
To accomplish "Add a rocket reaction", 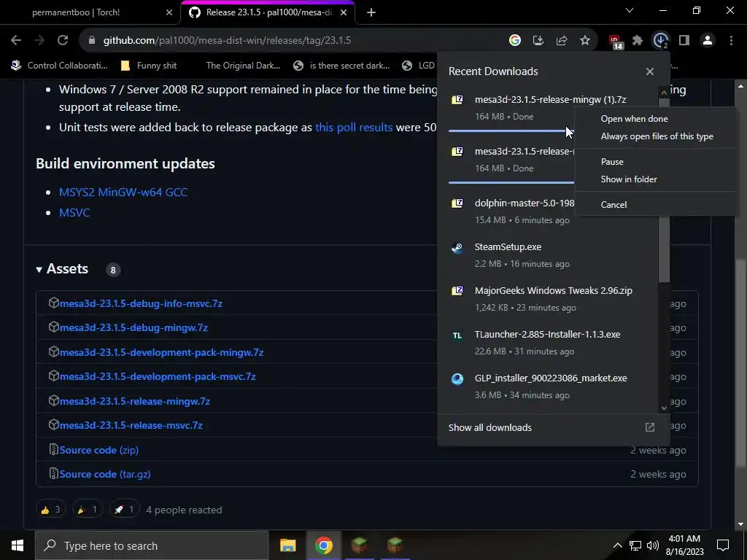I will click(124, 510).
